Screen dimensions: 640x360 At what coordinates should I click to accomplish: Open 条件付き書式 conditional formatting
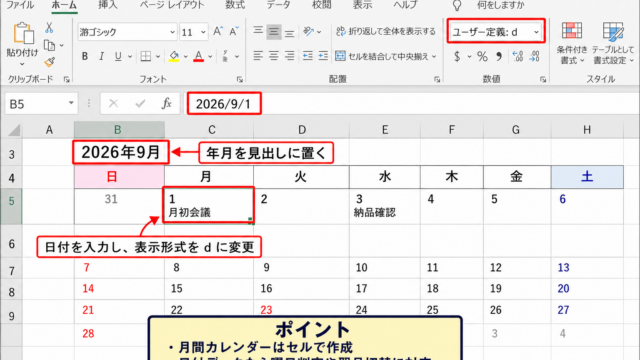point(572,43)
